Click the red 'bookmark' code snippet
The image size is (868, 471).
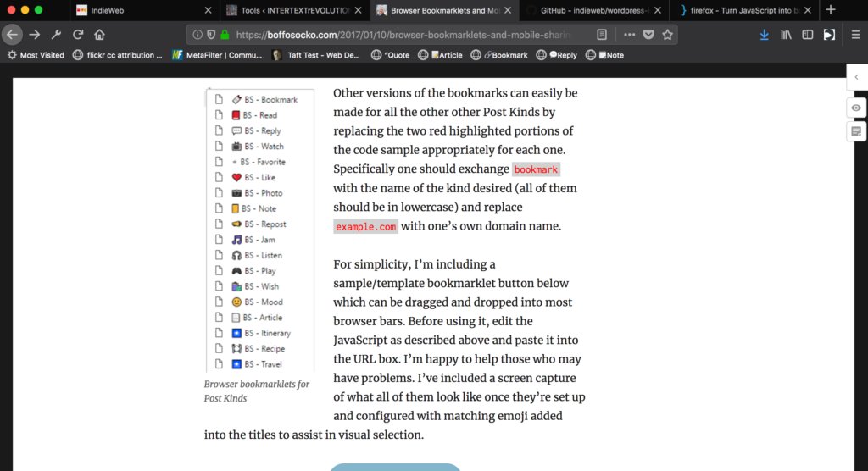click(536, 169)
